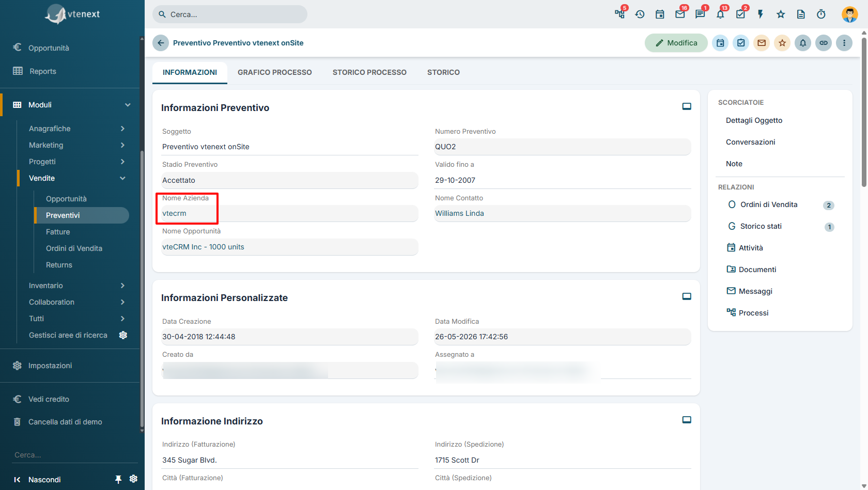Switch to the STORICO tab
868x490 pixels.
tap(443, 72)
